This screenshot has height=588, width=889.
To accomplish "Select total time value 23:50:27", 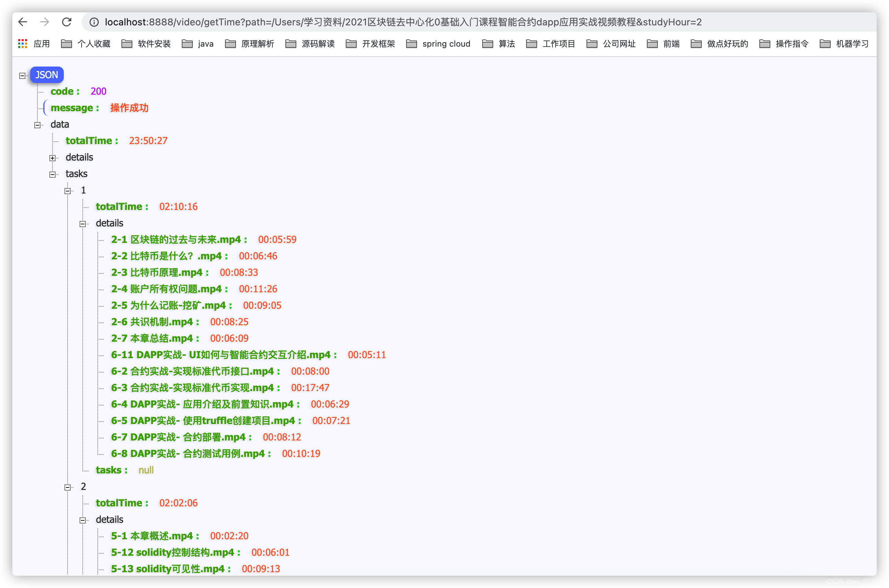I will [149, 141].
